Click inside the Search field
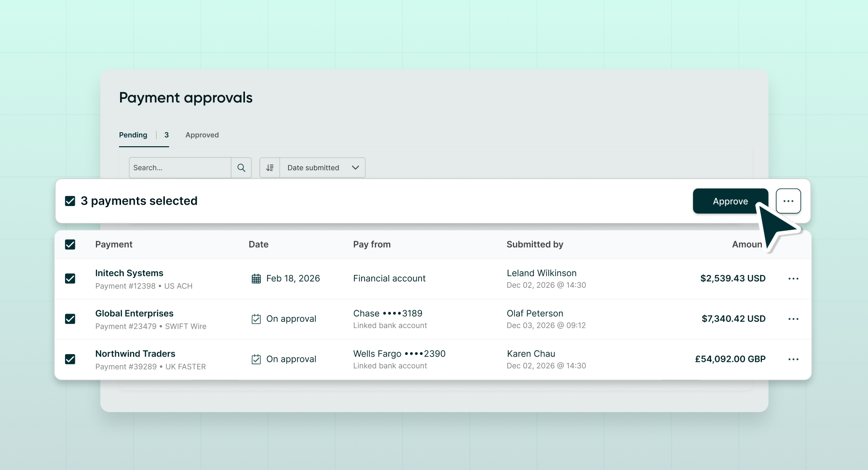The height and width of the screenshot is (470, 868). click(x=178, y=167)
